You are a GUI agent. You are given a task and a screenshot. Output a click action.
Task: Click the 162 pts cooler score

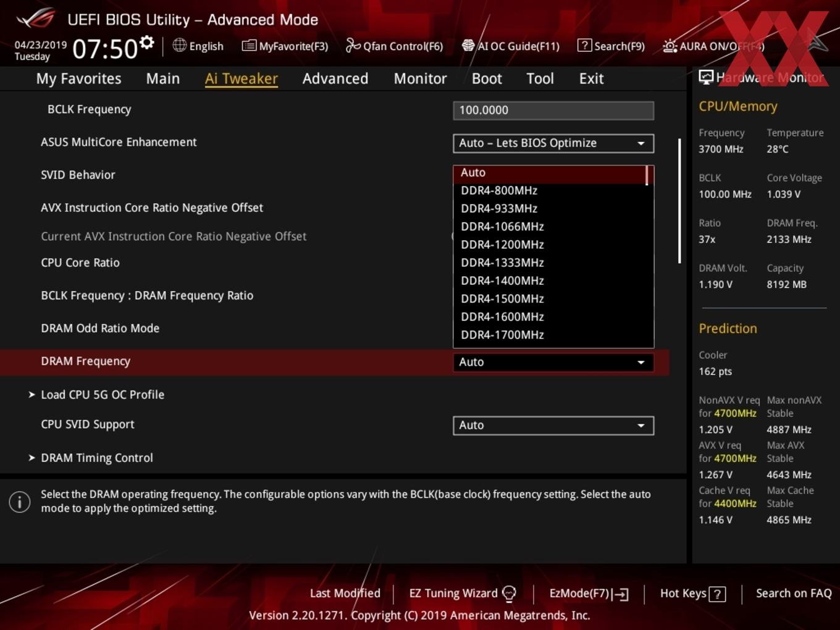point(715,372)
